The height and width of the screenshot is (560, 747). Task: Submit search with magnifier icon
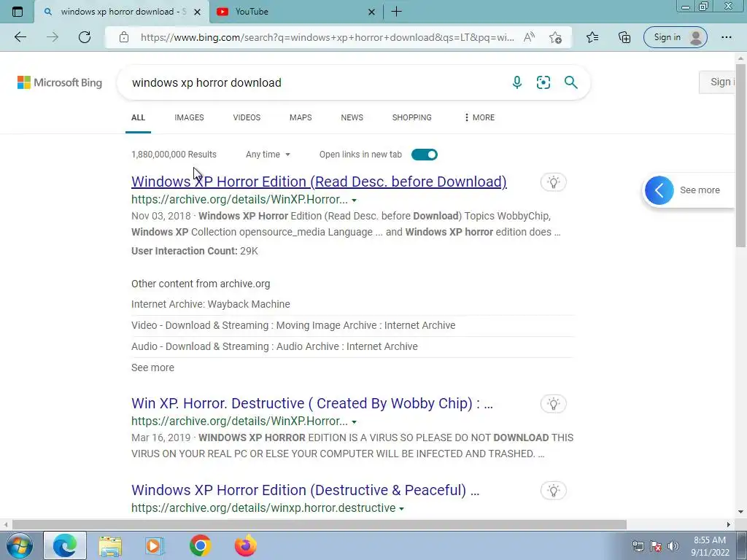[x=570, y=82]
